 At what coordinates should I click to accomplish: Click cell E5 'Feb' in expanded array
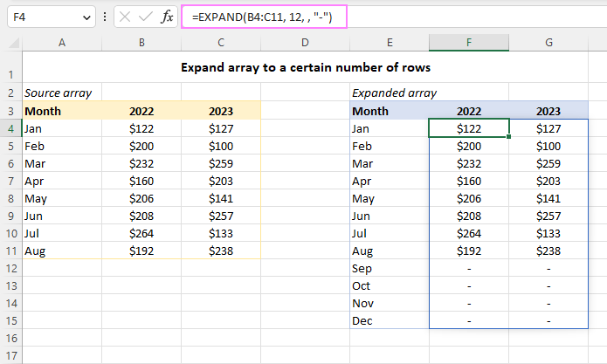[390, 146]
